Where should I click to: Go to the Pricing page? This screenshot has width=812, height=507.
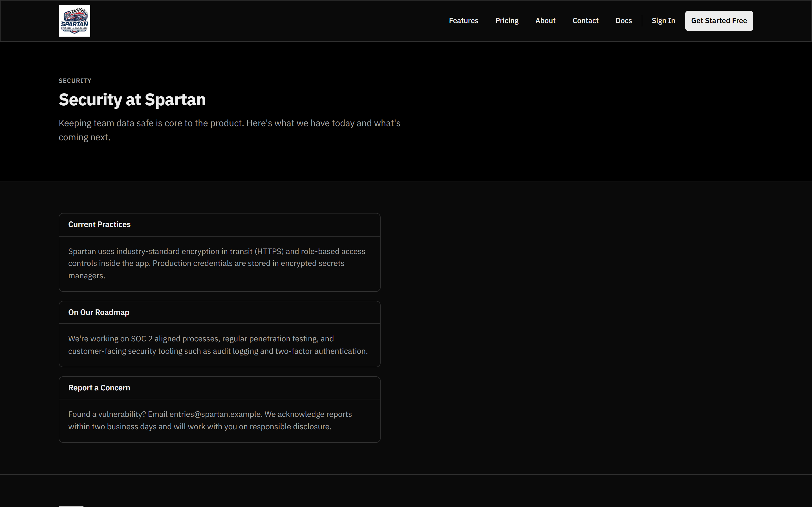pos(507,21)
